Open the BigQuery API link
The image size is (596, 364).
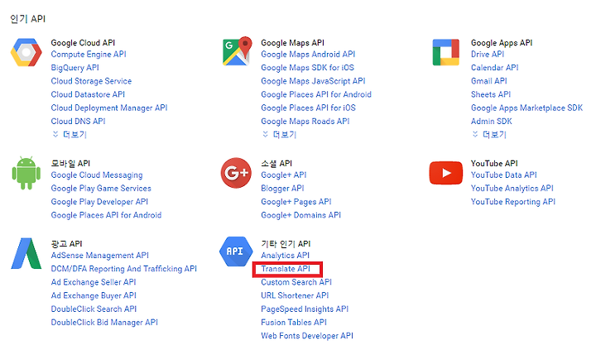[x=74, y=68]
